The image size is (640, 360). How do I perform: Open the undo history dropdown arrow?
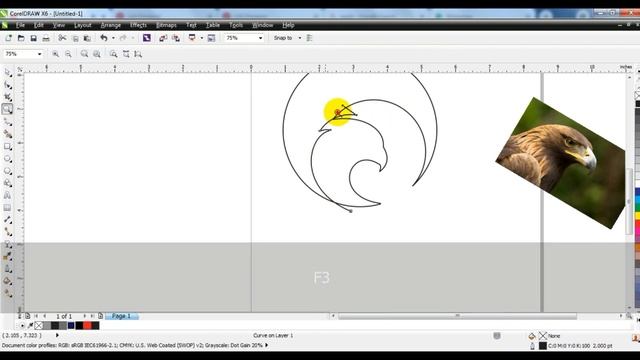click(113, 38)
